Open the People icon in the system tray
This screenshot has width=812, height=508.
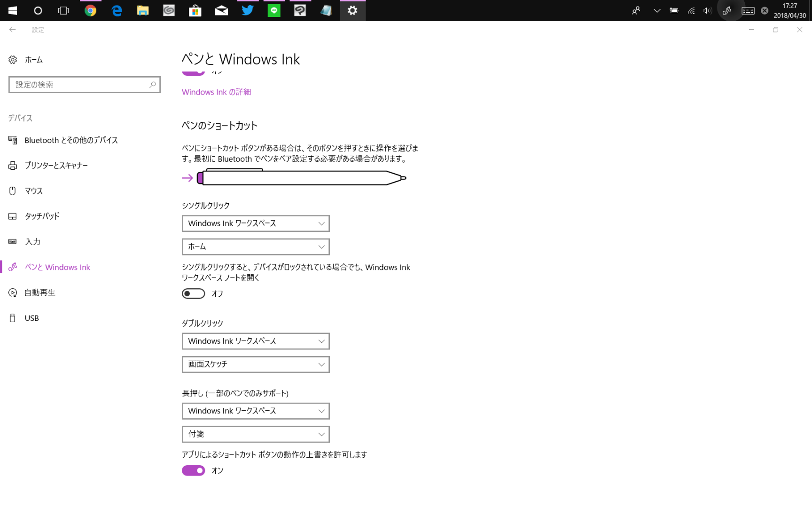(636, 10)
